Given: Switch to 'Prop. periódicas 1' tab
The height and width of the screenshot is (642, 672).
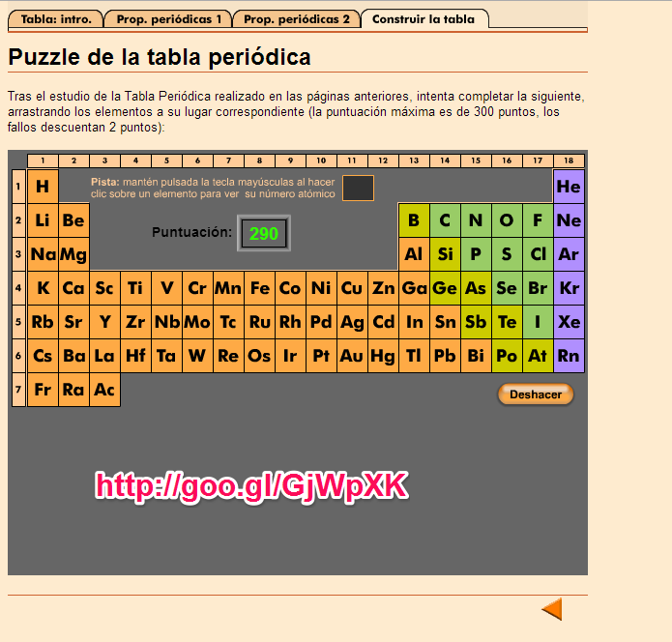Looking at the screenshot, I should pos(169,18).
